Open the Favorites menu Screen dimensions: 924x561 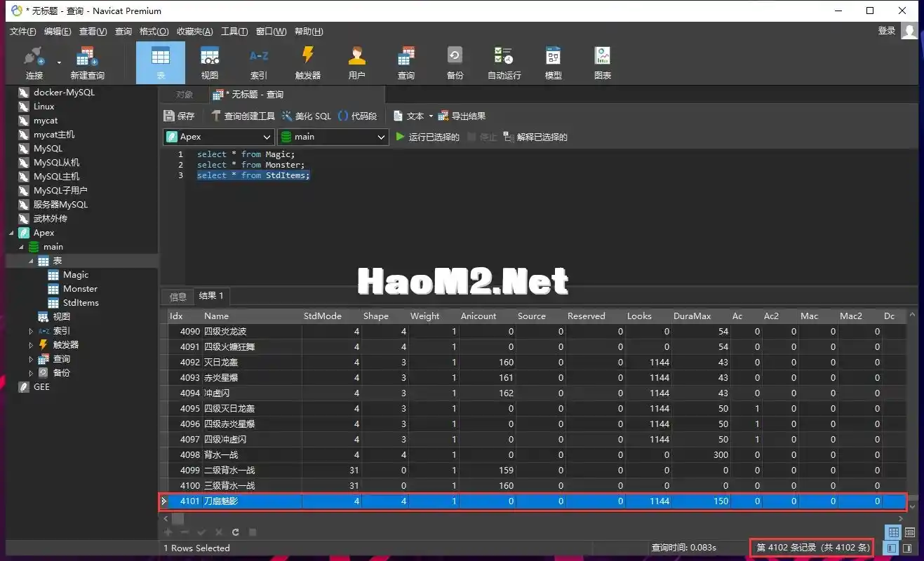(x=194, y=32)
